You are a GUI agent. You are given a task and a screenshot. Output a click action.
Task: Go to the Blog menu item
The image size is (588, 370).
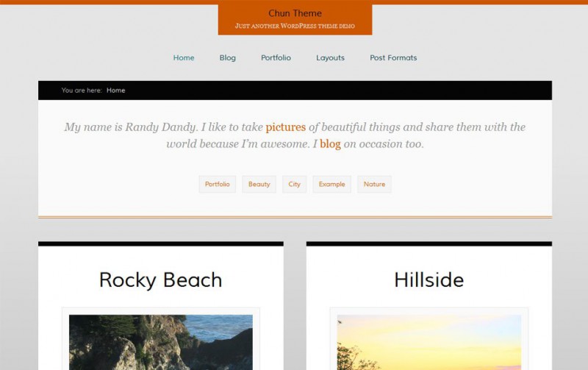228,58
